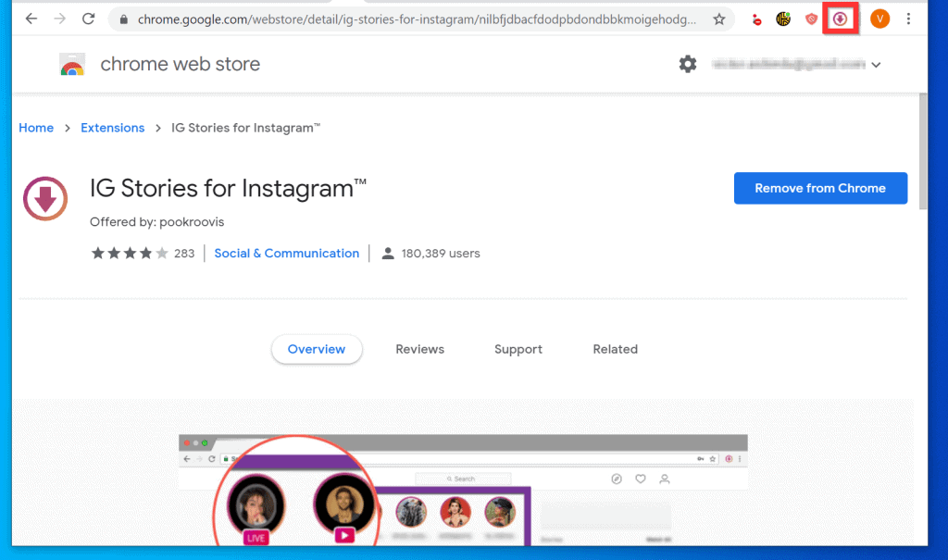Open the extension preview screenshot
This screenshot has height=560, width=948.
coord(463,490)
